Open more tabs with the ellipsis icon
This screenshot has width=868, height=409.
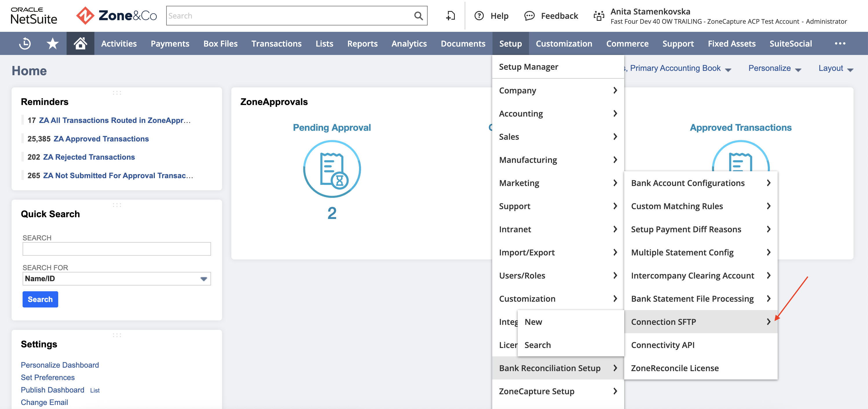[840, 43]
